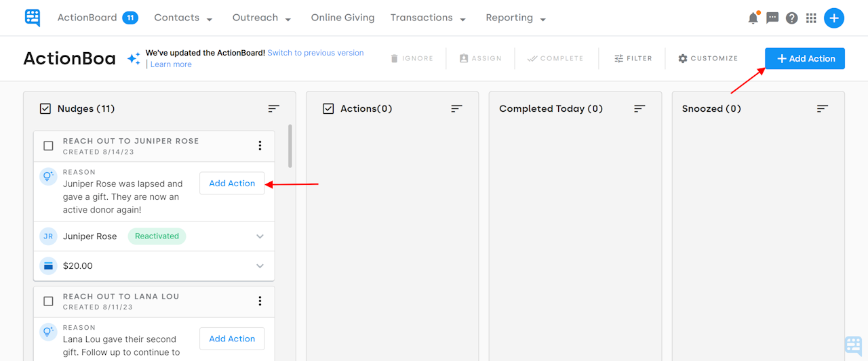Open the chat messages icon
The image size is (868, 361).
pos(772,18)
